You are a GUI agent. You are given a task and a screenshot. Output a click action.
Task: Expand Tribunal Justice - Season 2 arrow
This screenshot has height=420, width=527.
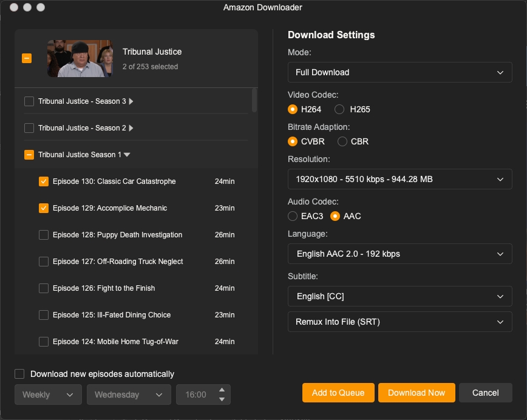click(x=131, y=128)
